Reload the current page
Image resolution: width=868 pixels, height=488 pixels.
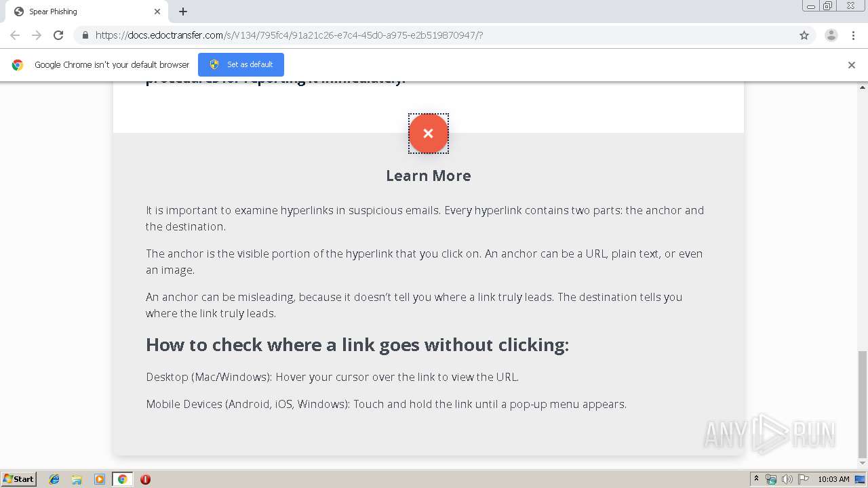pyautogui.click(x=58, y=35)
